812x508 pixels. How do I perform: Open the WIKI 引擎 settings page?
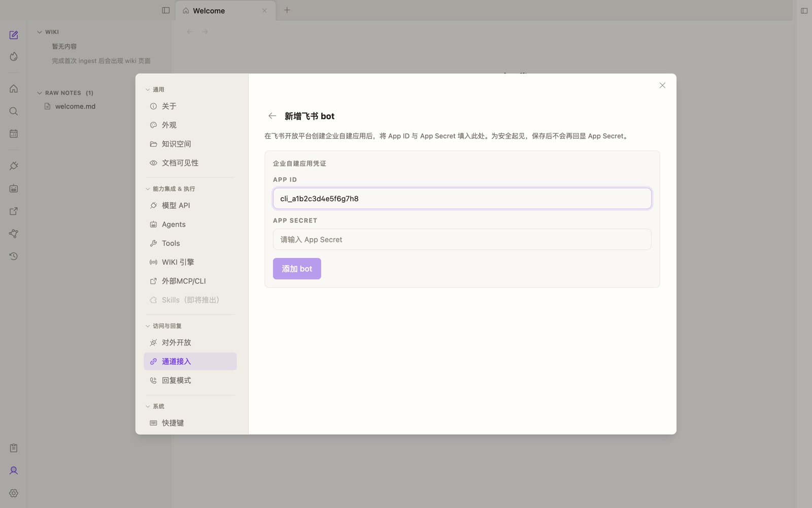pos(190,262)
